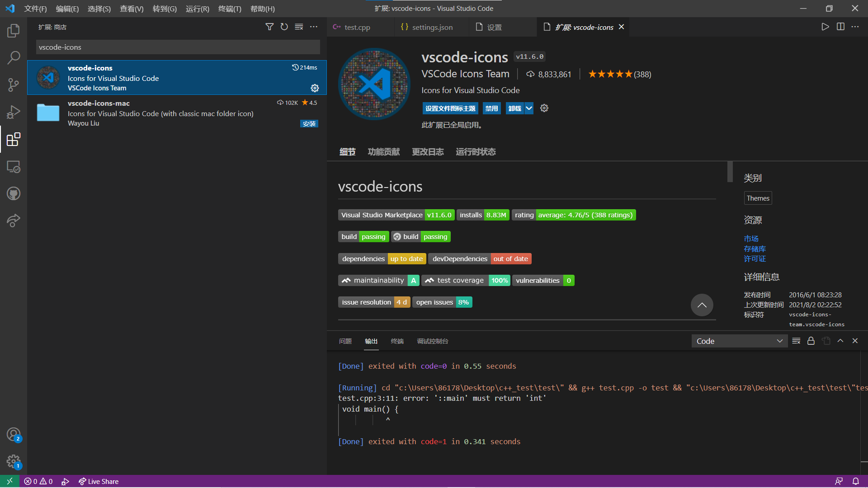868x488 pixels.
Task: Click 设置文件图标主题 button
Action: 450,108
